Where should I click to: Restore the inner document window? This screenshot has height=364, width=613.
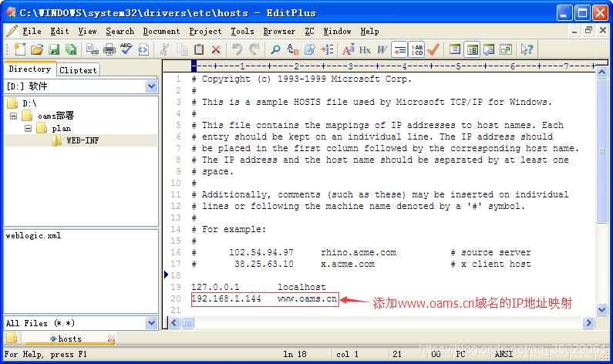[588, 31]
